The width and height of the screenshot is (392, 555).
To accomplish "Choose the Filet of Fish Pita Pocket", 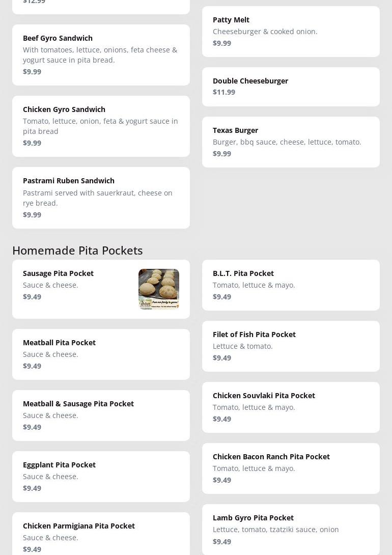I will 290,346.
